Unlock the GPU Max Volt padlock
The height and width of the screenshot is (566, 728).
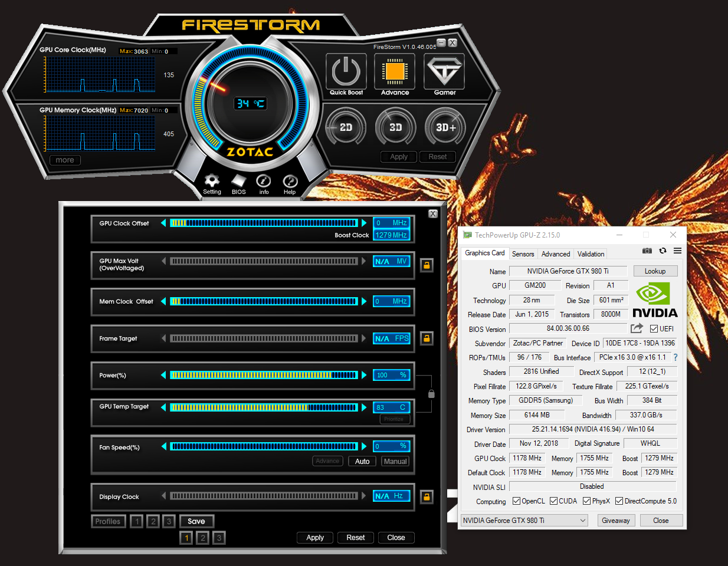427,265
